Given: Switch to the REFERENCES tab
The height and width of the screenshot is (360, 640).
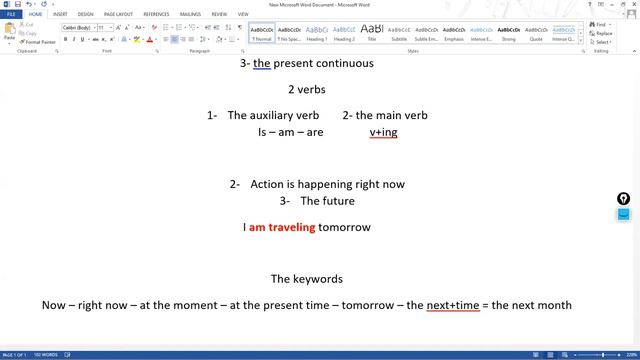Looking at the screenshot, I should pyautogui.click(x=156, y=14).
